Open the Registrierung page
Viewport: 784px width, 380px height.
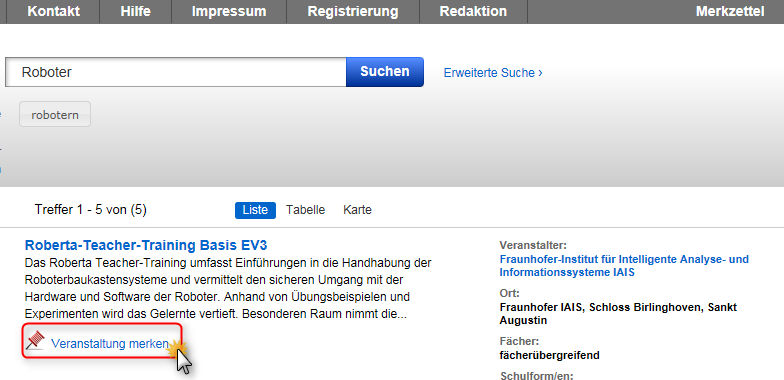click(353, 12)
